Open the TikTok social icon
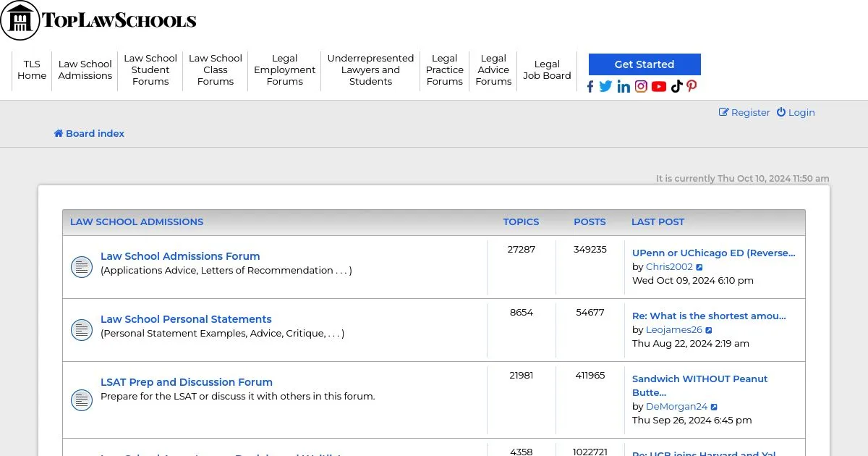 pyautogui.click(x=677, y=87)
